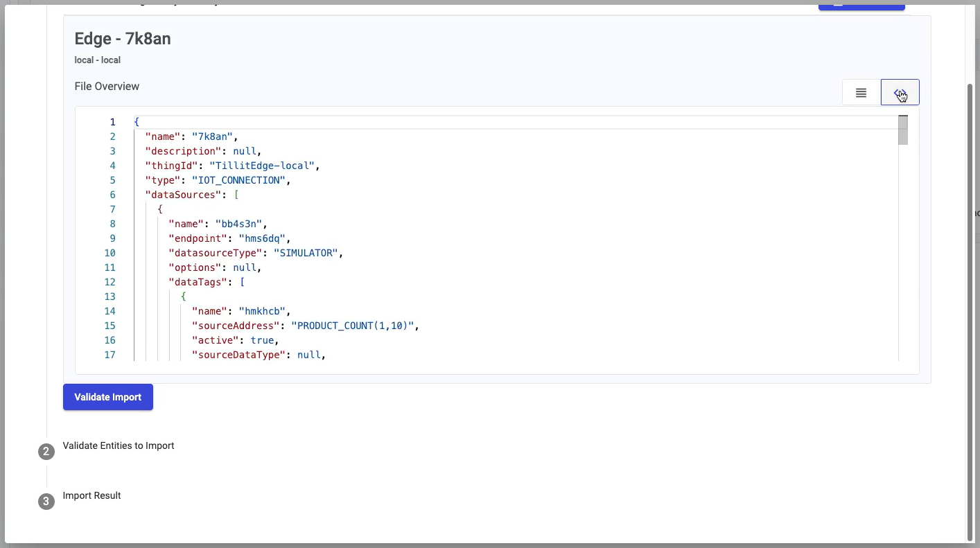Click the step 3 circle icon
Screen dimensions: 980x548
(x=46, y=502)
